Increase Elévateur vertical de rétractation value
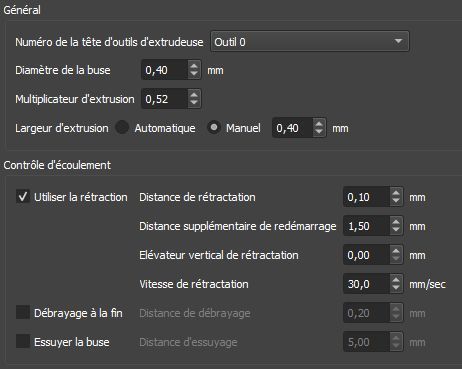The width and height of the screenshot is (462, 369). pyautogui.click(x=396, y=250)
